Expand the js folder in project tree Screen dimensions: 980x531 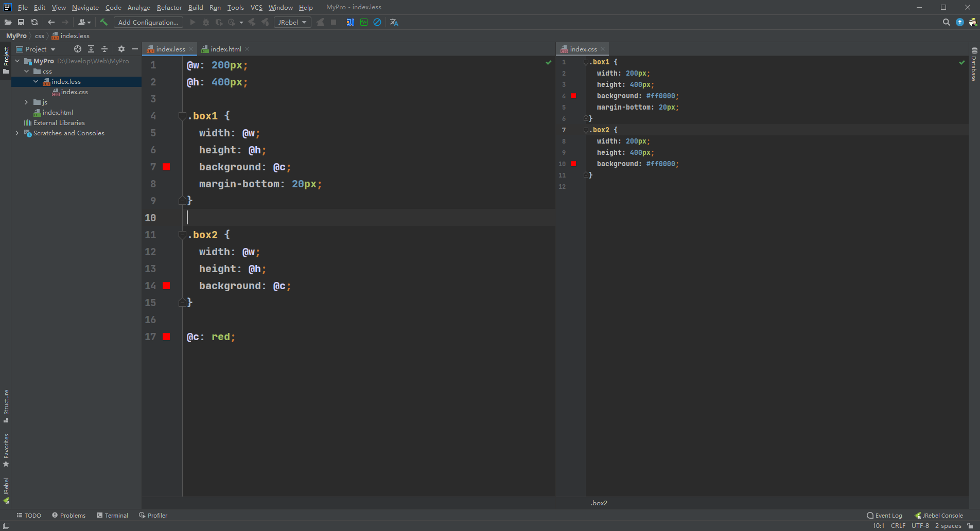(x=26, y=102)
